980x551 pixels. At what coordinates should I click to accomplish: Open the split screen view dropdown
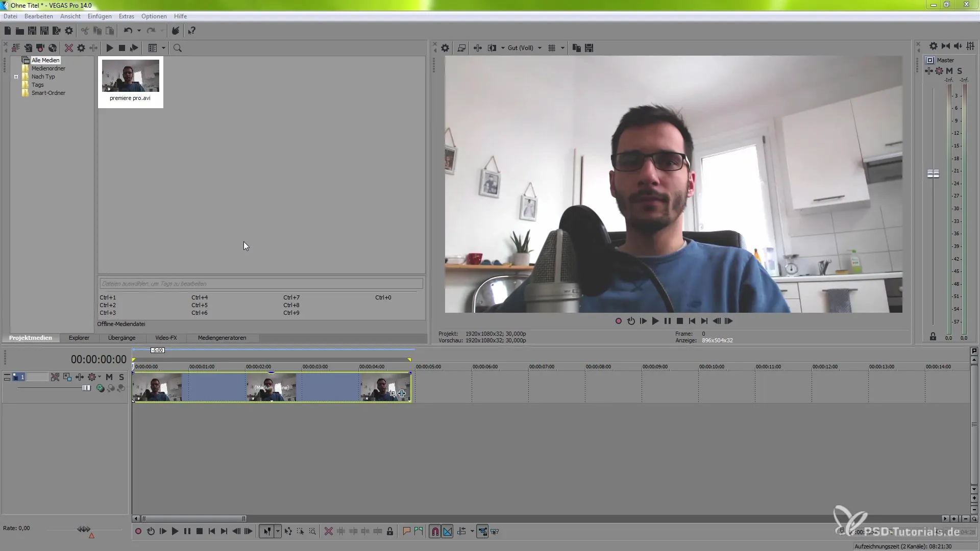503,48
